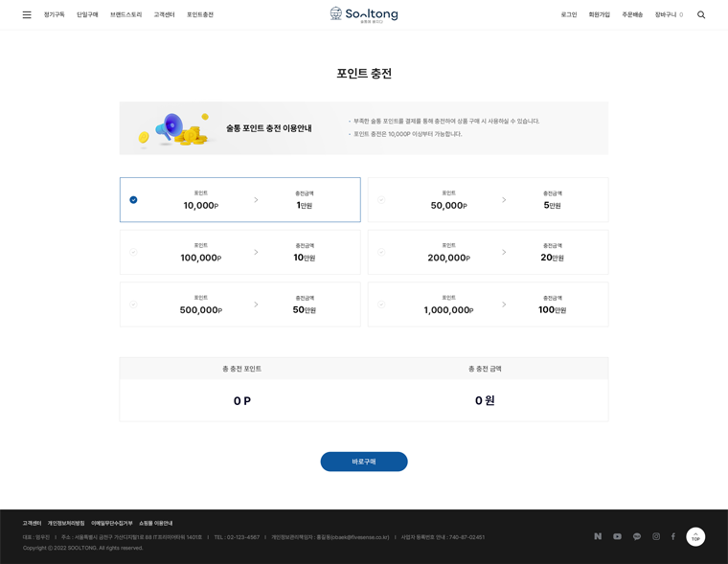Viewport: 728px width, 564px height.
Task: Click the 1만원 amount text
Action: pos(304,205)
